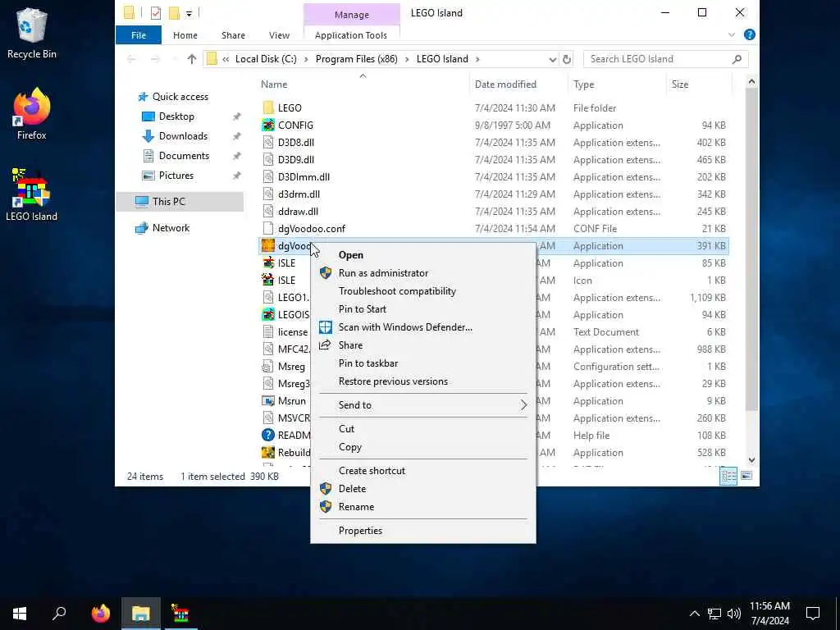Show hidden tray icons chevron

point(694,614)
